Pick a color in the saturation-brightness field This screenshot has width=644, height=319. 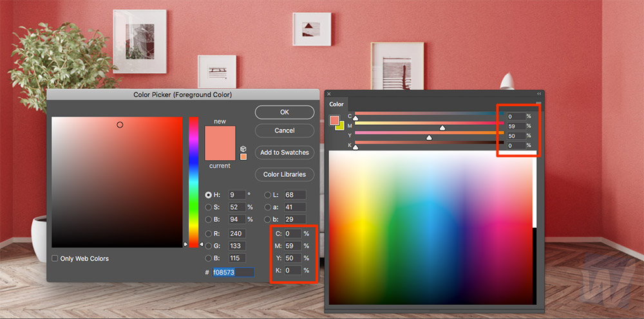(117, 182)
